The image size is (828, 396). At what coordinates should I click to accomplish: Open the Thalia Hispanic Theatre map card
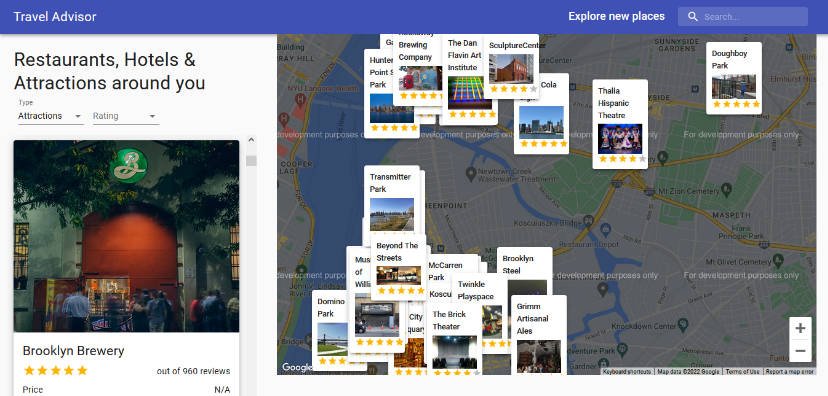[620, 124]
